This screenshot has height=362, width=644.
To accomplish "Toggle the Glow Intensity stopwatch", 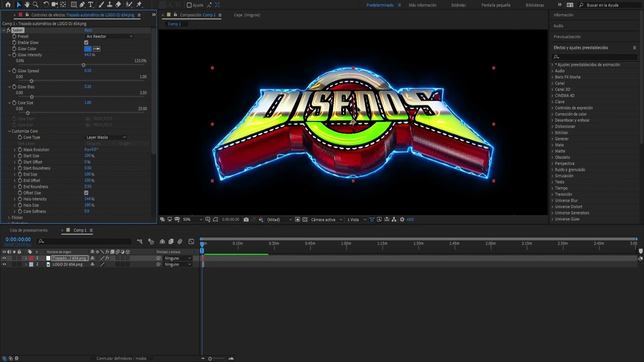I will [x=14, y=55].
